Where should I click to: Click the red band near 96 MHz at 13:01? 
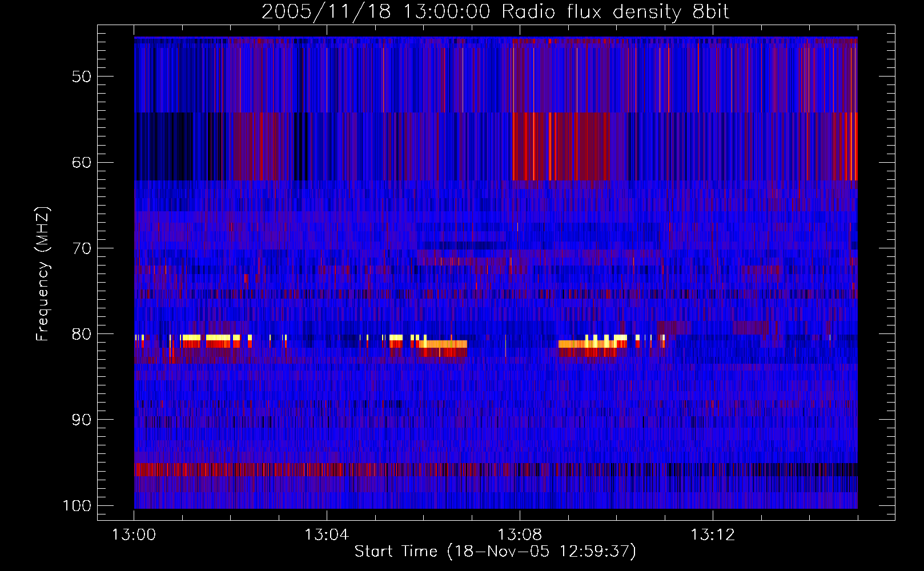coord(183,469)
